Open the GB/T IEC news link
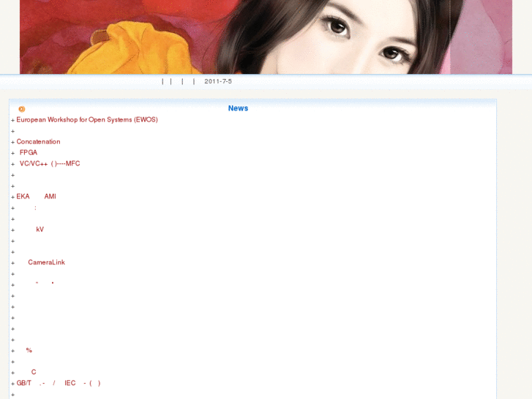 59,383
